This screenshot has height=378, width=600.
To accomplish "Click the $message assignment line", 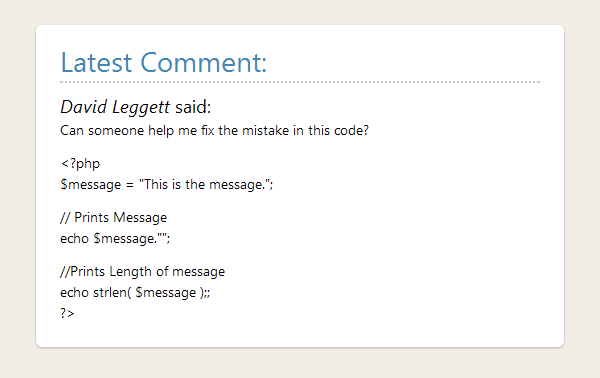I will [x=166, y=185].
